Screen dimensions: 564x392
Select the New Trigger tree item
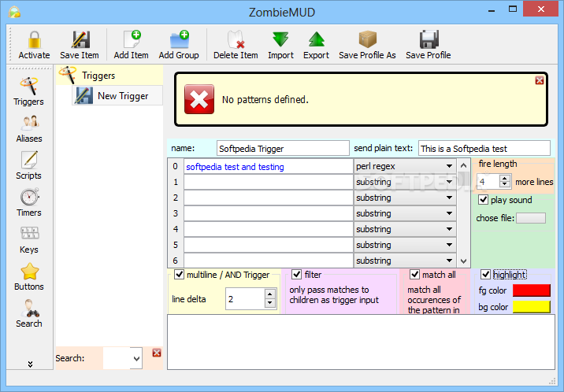pos(117,95)
